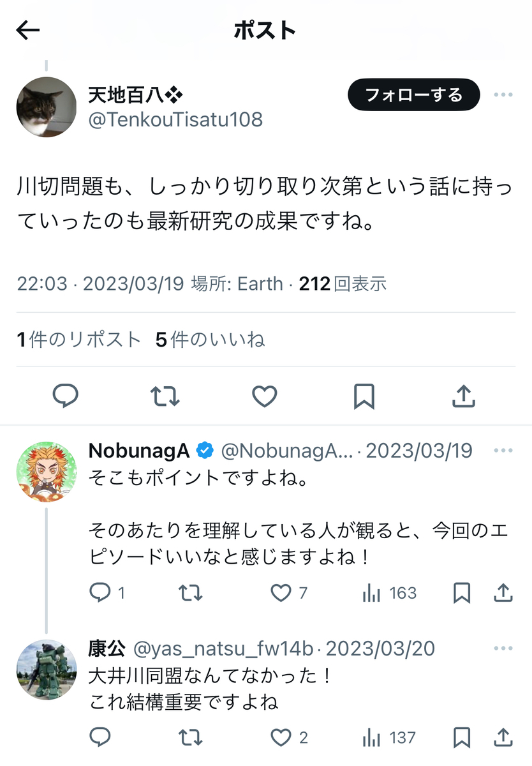The image size is (532, 766).
Task: View analytics of NobunagA's reply showing 163
Action: pyautogui.click(x=389, y=593)
